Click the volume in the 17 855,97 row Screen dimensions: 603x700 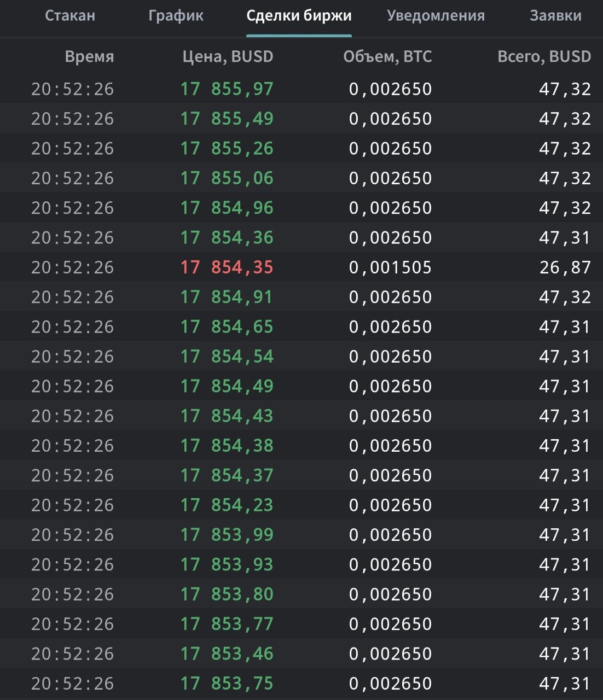tap(391, 89)
